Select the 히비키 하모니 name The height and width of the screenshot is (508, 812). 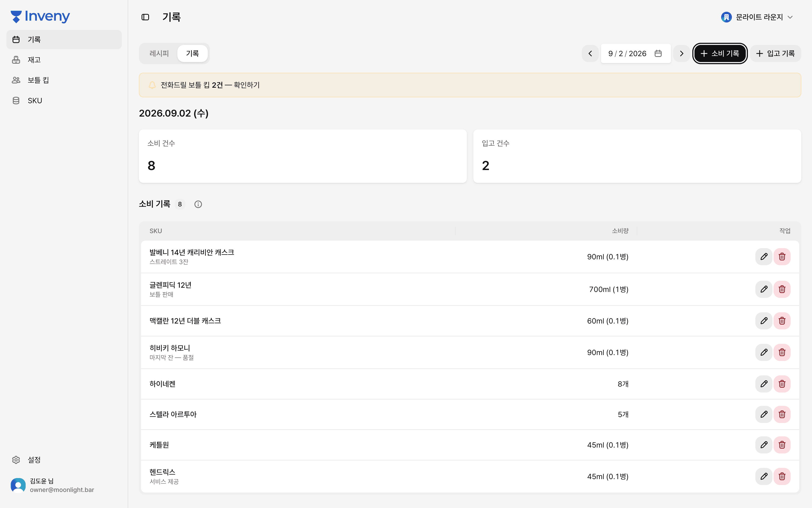(x=170, y=348)
